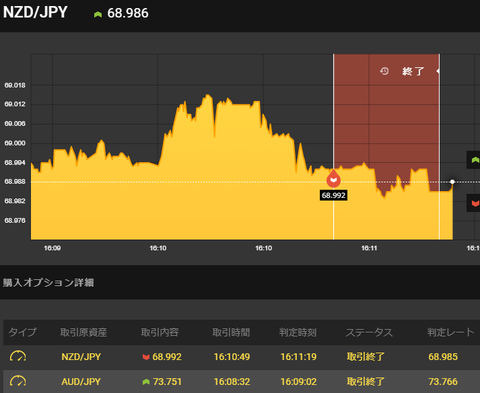Click the gauge type icon in the NZD/JPY row

(x=18, y=356)
